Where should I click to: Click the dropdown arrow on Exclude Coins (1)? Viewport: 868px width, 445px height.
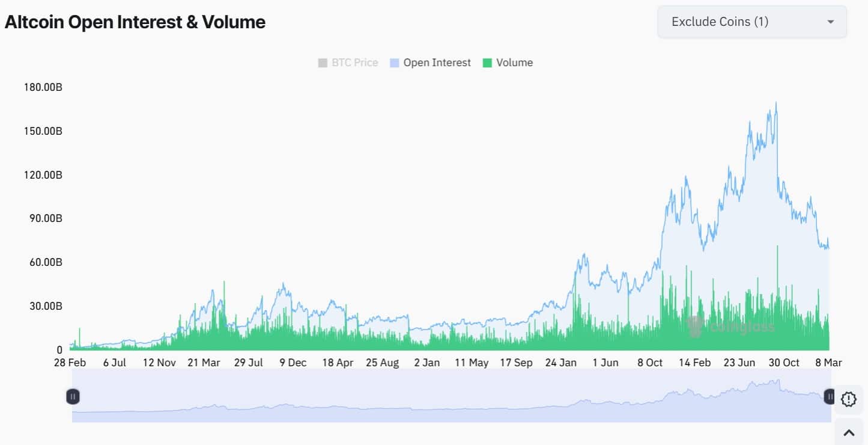pos(830,22)
